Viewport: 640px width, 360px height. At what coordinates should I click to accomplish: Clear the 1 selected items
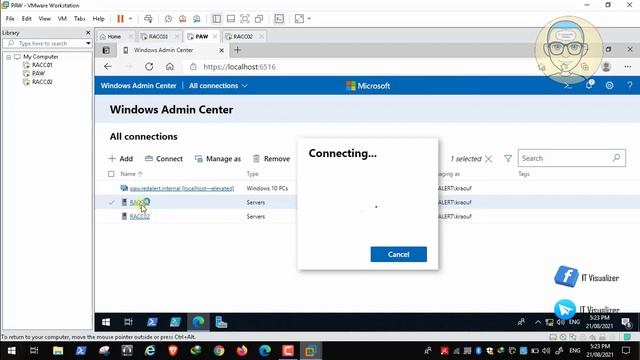489,159
